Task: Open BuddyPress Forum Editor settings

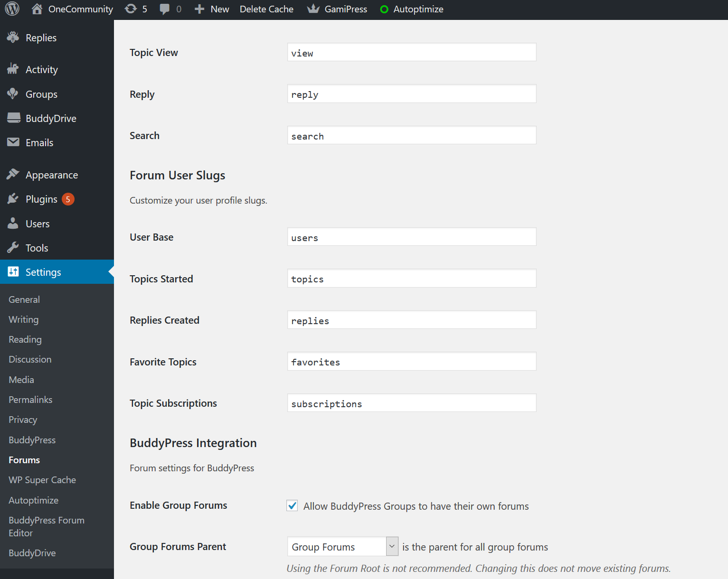Action: pos(47,526)
